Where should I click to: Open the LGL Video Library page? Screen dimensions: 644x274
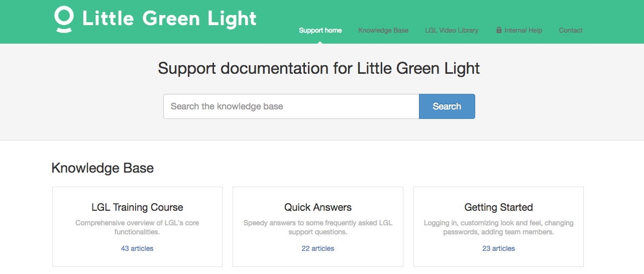tap(452, 30)
